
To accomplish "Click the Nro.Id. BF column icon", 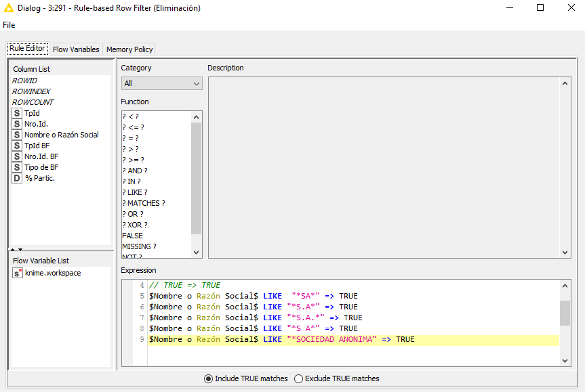I will [17, 156].
